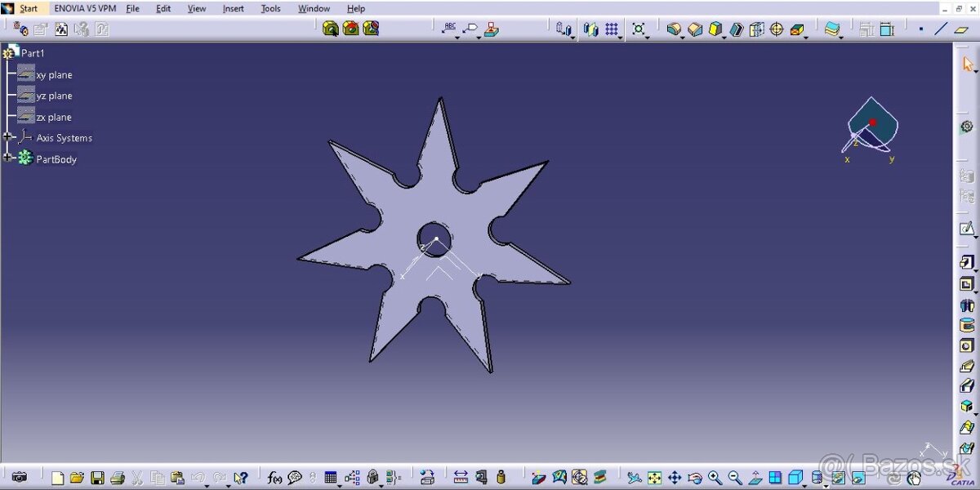Screen dimensions: 980x490
Task: Toggle Swap Visible Space
Action: 857,478
